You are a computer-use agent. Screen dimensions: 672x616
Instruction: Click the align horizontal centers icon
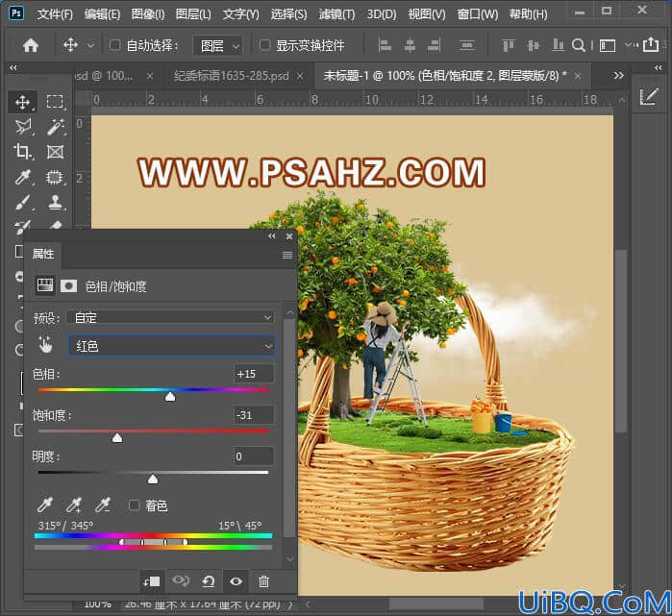410,45
